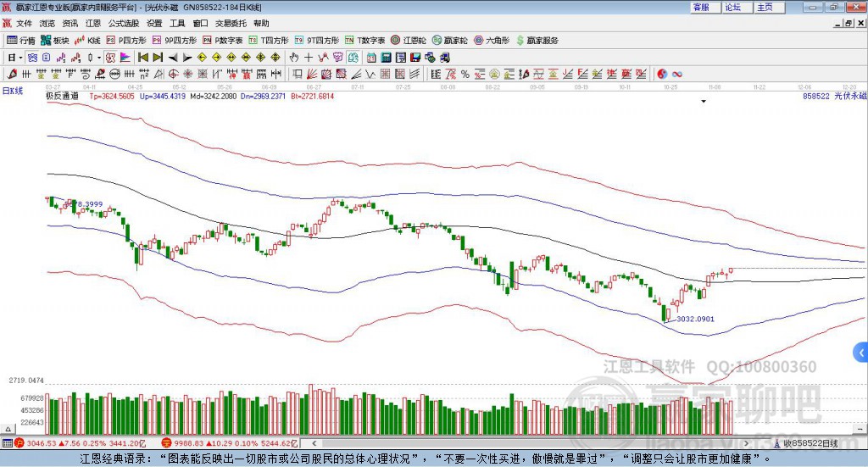The width and height of the screenshot is (868, 467).
Task: Switch to the K线 candlestick chart
Action: tap(88, 40)
